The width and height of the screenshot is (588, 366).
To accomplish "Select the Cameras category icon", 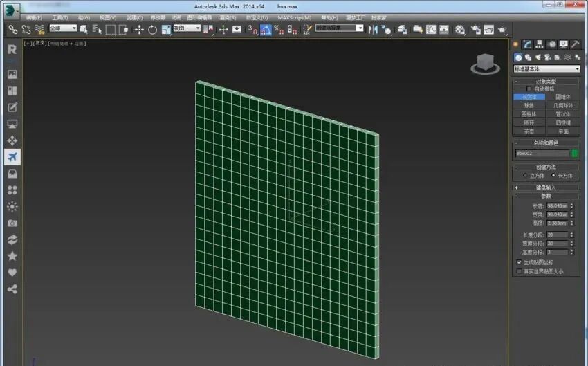I will click(548, 57).
